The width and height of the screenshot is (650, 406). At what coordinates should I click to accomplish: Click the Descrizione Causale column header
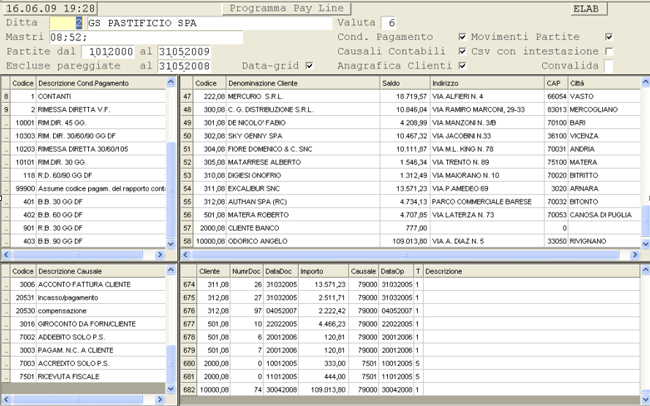click(101, 271)
